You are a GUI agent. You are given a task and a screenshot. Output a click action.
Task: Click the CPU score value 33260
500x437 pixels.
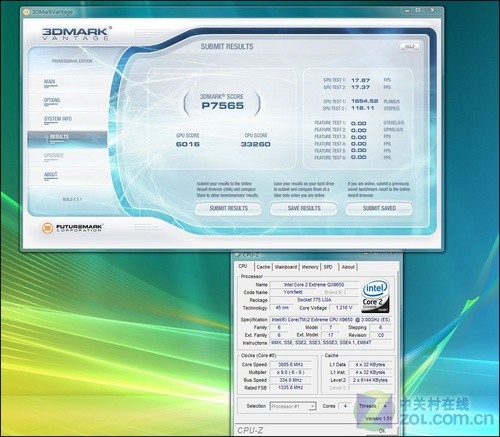point(256,144)
